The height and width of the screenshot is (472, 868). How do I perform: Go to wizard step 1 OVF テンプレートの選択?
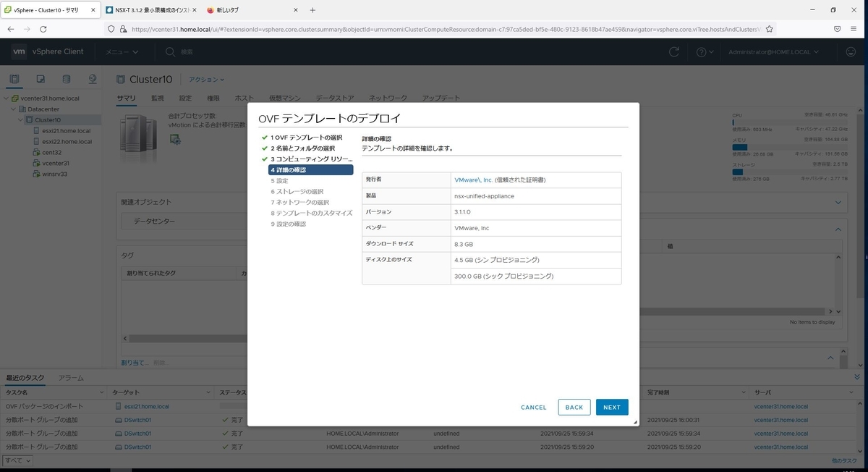pyautogui.click(x=307, y=138)
